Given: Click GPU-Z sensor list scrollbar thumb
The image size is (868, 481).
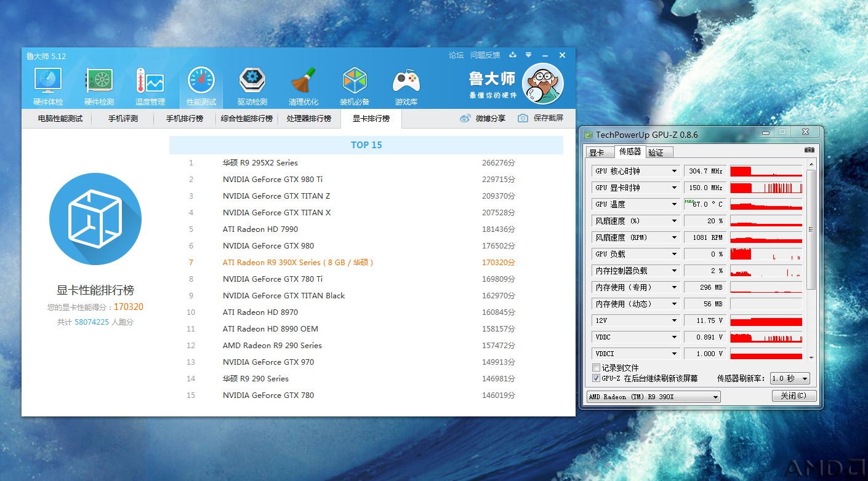Looking at the screenshot, I should coord(811,229).
